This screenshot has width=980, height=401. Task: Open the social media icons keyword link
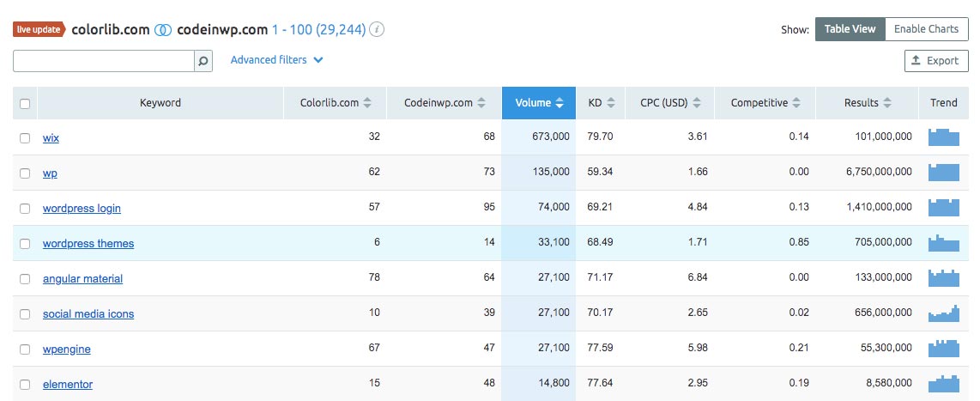pos(88,314)
